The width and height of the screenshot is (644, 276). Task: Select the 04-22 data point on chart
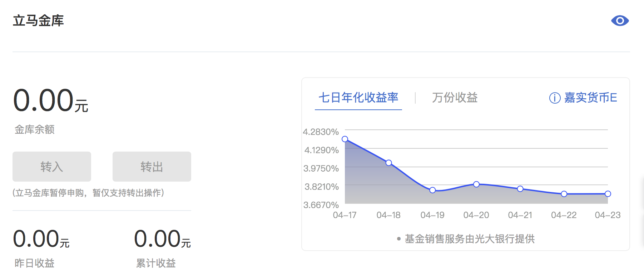point(564,194)
